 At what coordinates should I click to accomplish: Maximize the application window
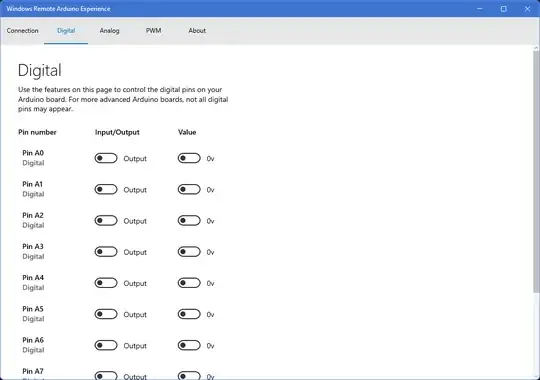503,9
